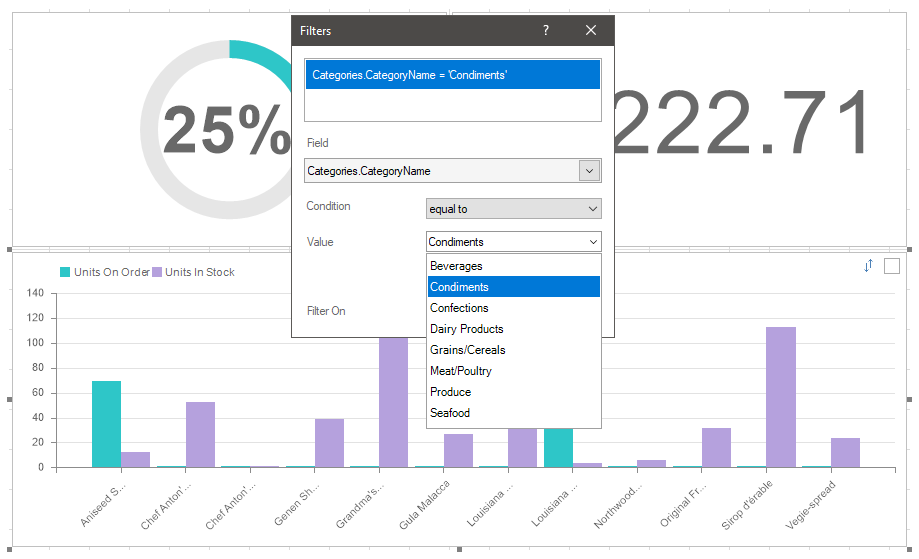Click the help question mark in Filters dialog
This screenshot has width=919, height=559.
[546, 31]
